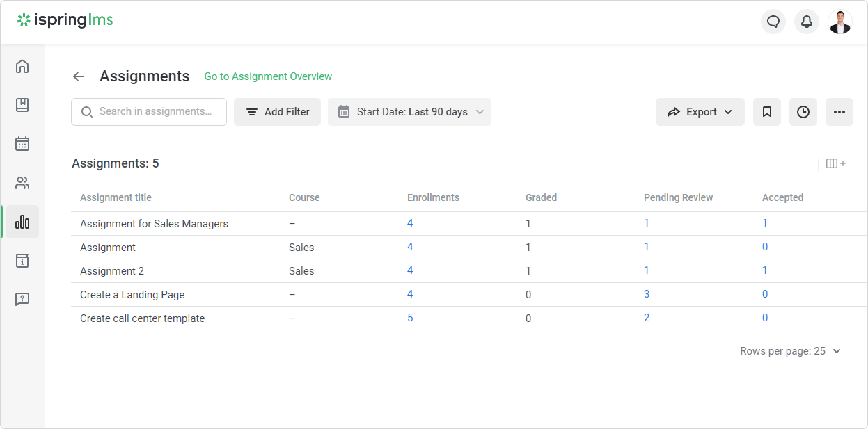Open the Courses book icon in the sidebar
Image resolution: width=868 pixels, height=429 pixels.
coord(22,105)
